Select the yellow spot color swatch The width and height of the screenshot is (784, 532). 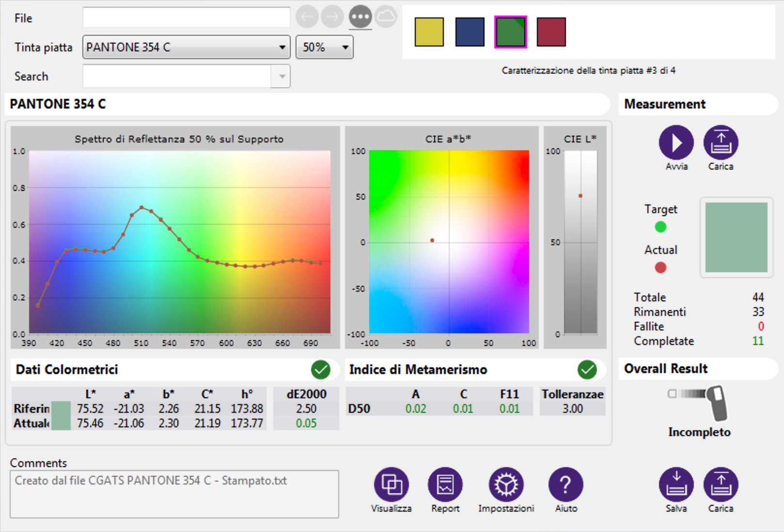(x=429, y=32)
